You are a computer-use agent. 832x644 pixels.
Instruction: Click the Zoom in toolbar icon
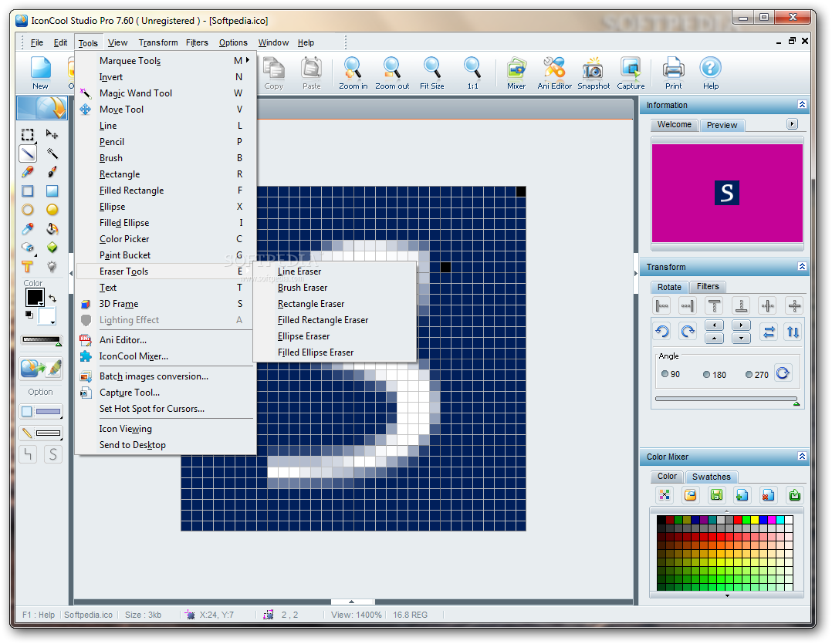click(x=353, y=73)
